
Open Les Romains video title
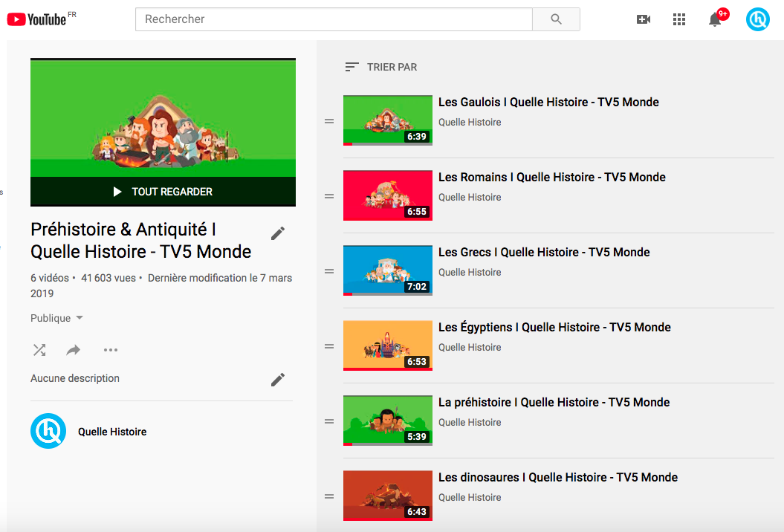552,177
